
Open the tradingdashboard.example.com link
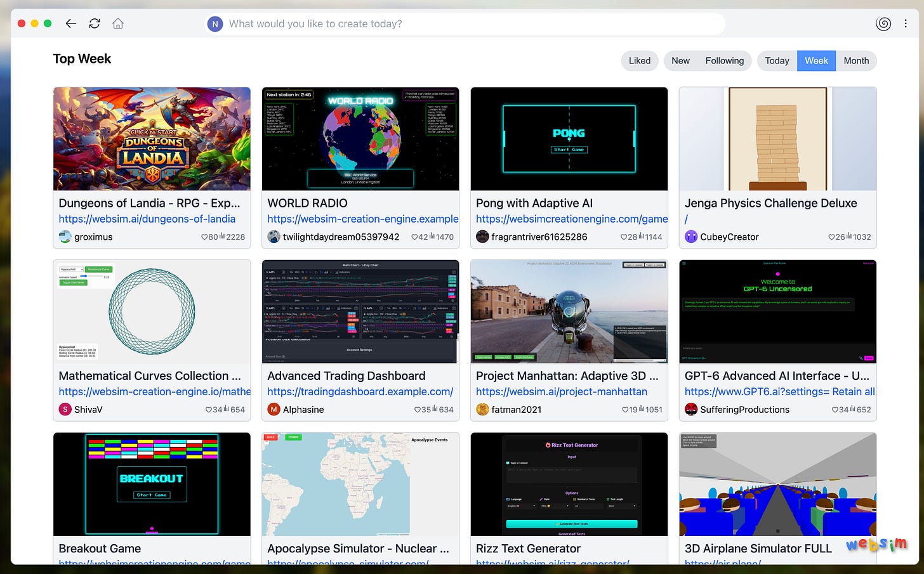360,391
